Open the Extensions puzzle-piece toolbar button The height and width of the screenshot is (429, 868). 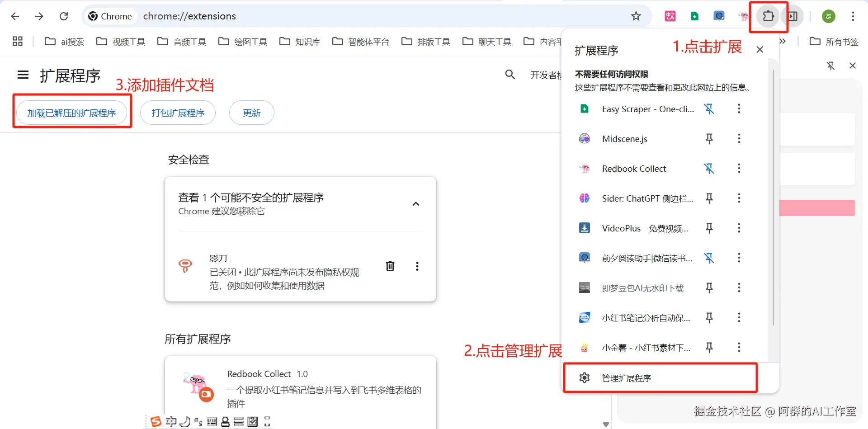[768, 16]
